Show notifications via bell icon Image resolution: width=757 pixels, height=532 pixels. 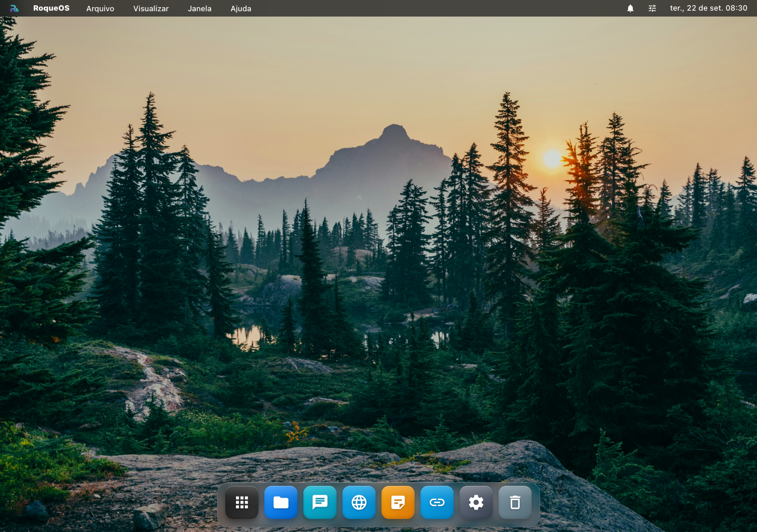[630, 8]
